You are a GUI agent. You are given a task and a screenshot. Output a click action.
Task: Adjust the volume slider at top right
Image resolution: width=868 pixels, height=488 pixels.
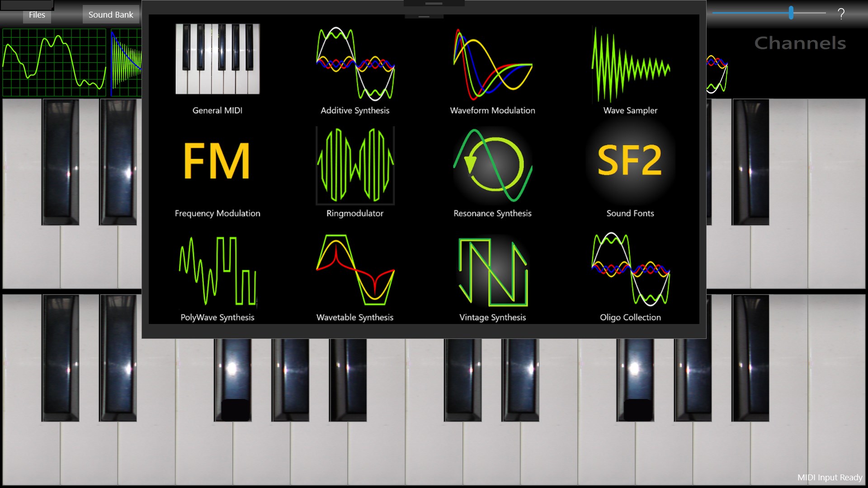point(790,14)
